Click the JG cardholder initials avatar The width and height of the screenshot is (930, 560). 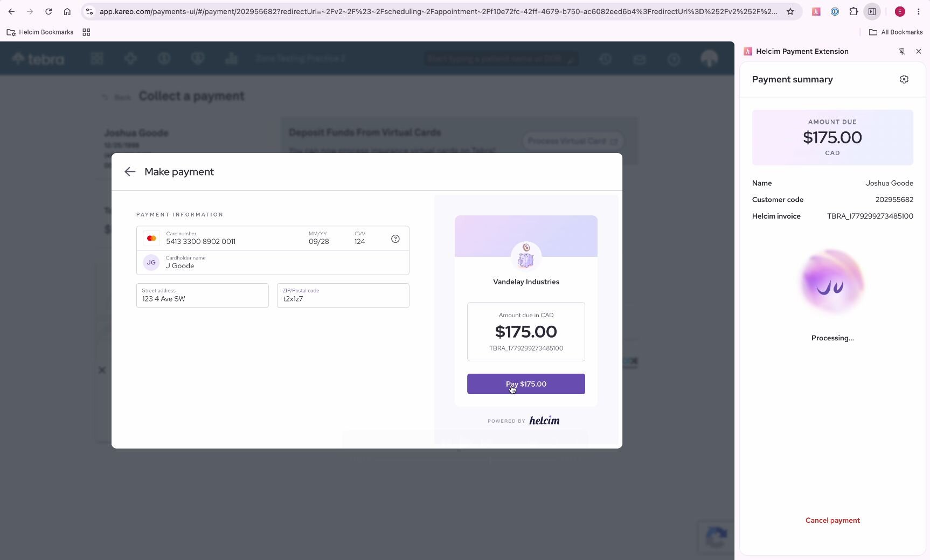(151, 262)
